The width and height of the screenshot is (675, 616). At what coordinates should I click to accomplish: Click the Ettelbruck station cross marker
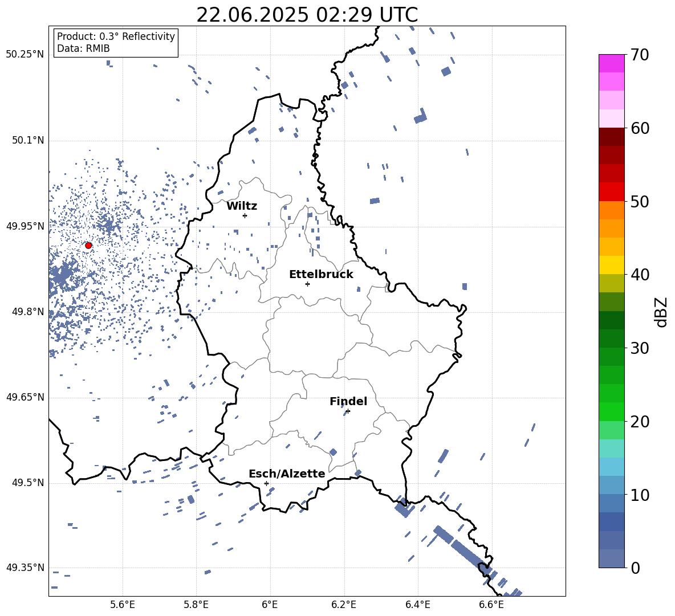click(x=307, y=284)
